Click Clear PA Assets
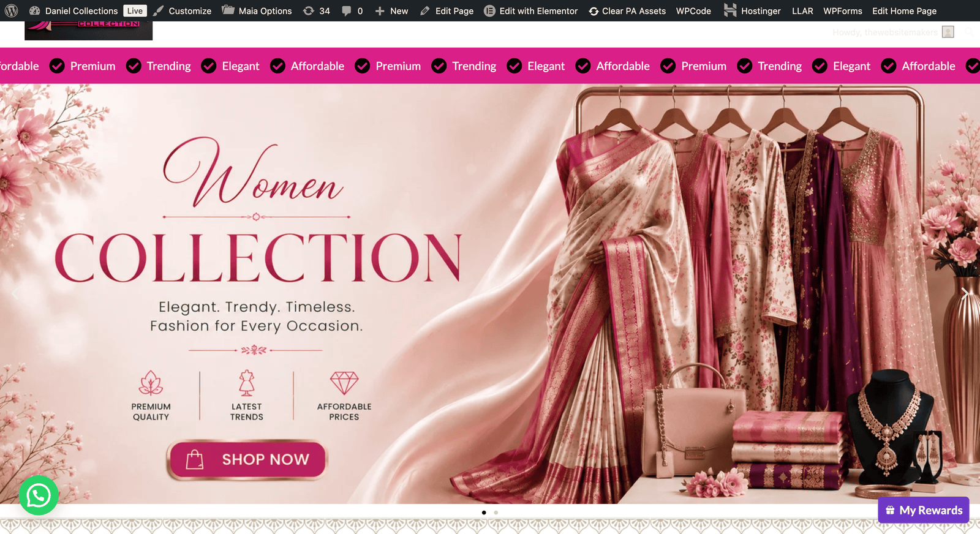980x534 pixels. pos(627,11)
